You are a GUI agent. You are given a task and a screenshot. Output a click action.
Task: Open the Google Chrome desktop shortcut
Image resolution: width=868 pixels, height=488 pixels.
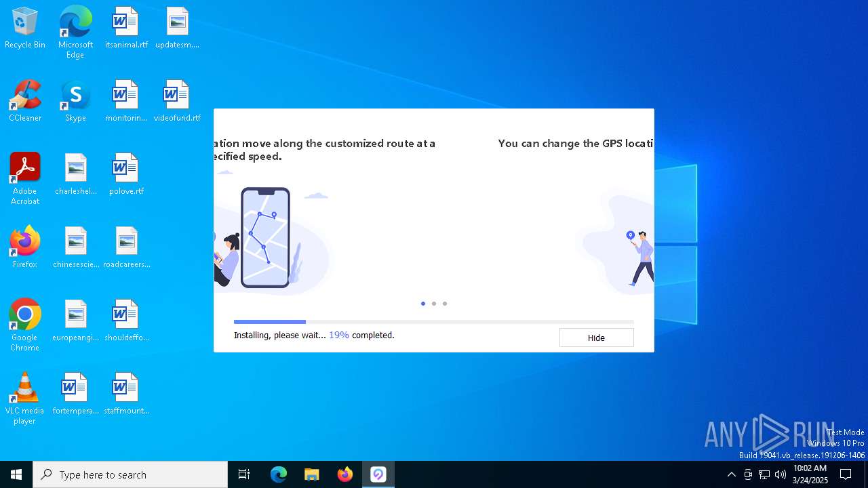click(25, 325)
